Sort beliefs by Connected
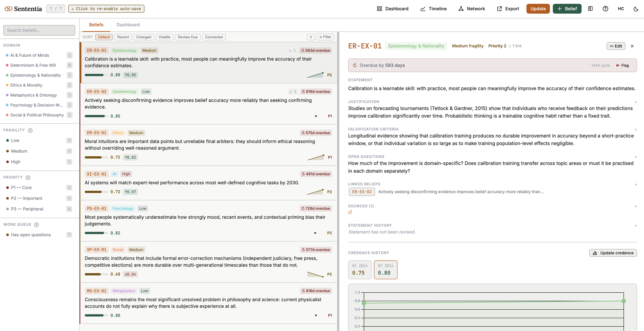 click(x=214, y=37)
